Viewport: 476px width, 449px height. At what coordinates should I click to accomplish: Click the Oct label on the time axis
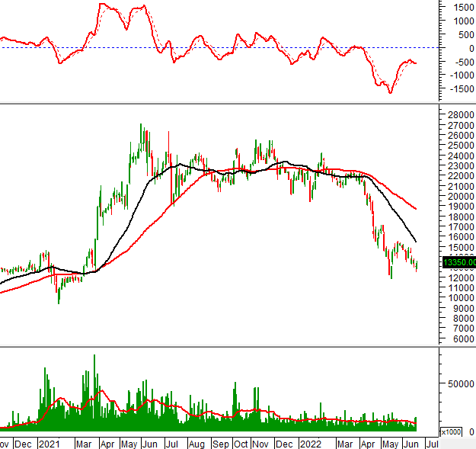pyautogui.click(x=241, y=443)
